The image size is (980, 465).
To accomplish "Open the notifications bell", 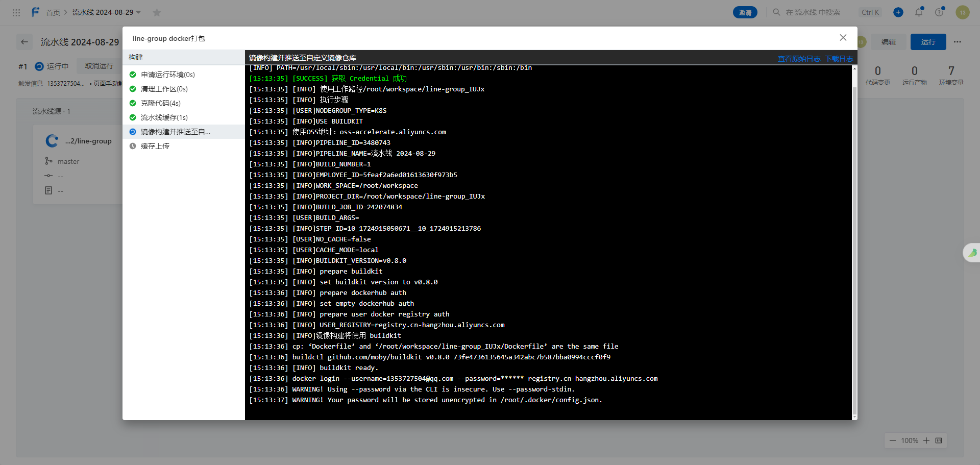I will (x=919, y=12).
